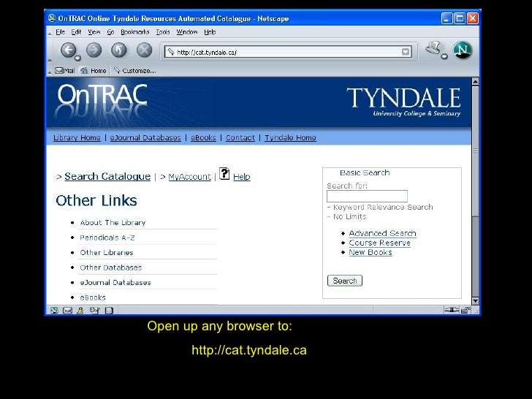Click the Search button
The image size is (532, 399).
click(345, 281)
